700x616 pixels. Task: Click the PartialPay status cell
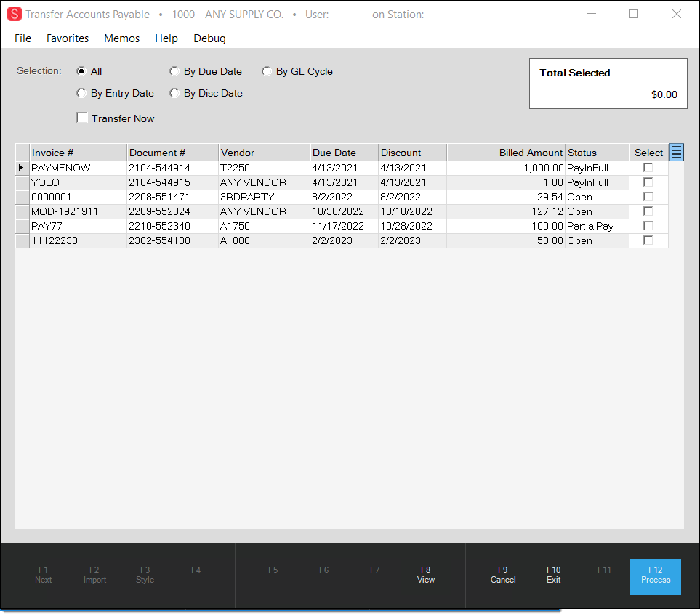tap(598, 226)
